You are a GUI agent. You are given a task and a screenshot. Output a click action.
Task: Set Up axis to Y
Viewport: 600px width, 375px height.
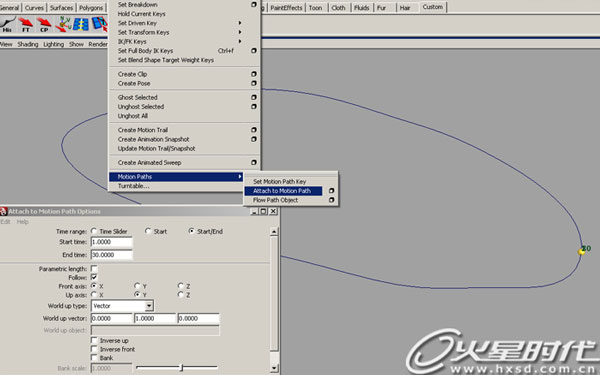tap(137, 295)
